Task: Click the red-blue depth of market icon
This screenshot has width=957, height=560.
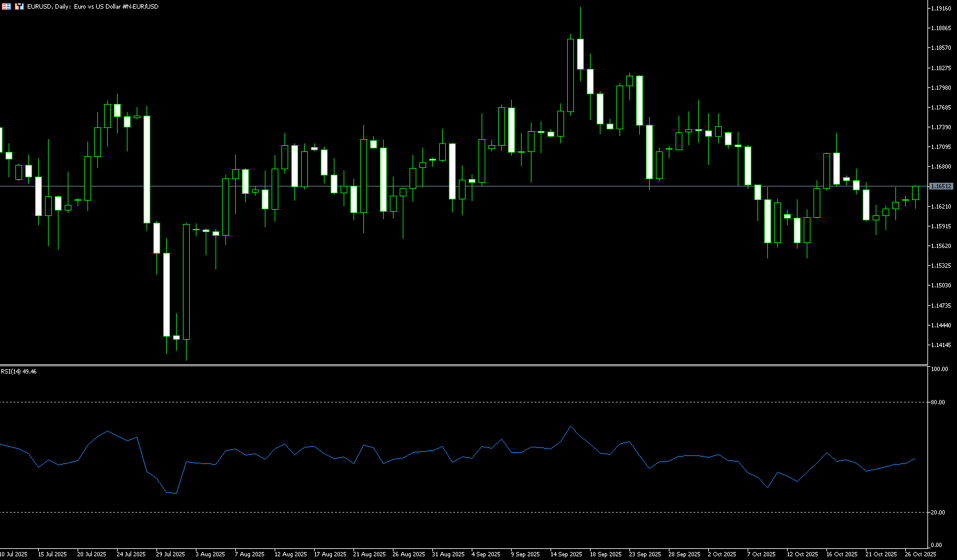Action: (19, 6)
